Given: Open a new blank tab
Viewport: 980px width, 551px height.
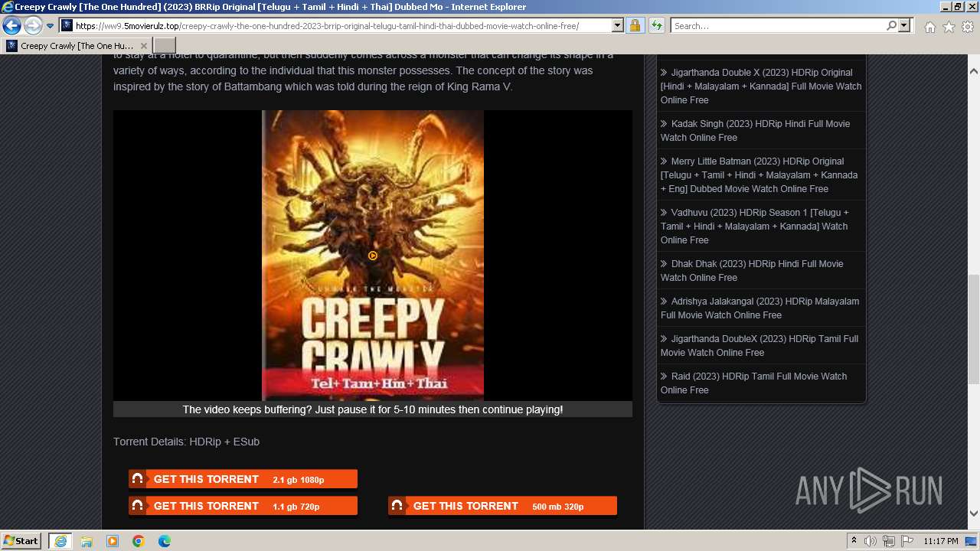Looking at the screenshot, I should 165,46.
